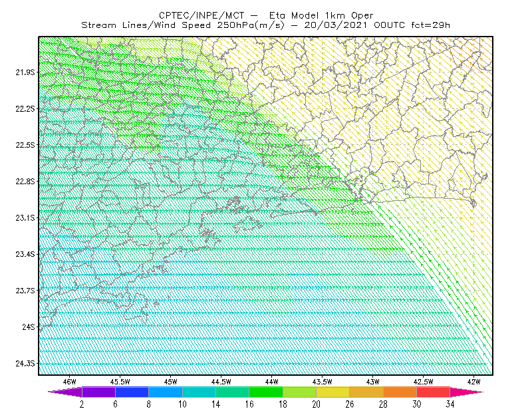Click the cyan 10-14 legend segment
Image resolution: width=532 pixels, height=411 pixels.
pyautogui.click(x=199, y=392)
